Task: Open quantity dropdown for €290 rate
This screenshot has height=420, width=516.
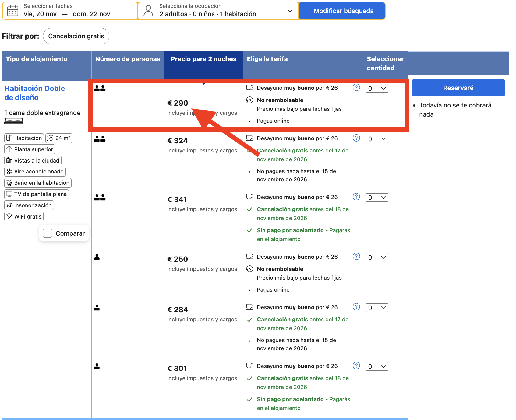Action: [x=377, y=88]
